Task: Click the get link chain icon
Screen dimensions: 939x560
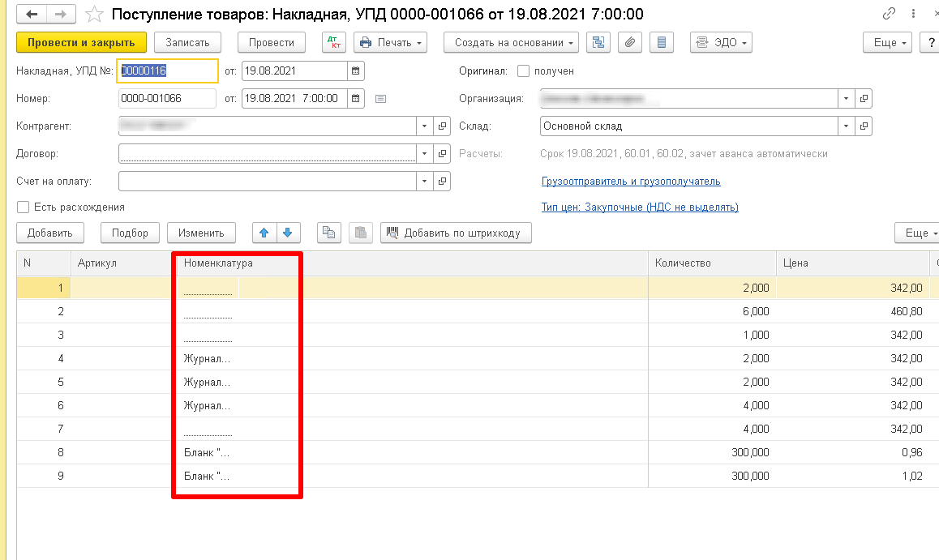Action: 890,13
